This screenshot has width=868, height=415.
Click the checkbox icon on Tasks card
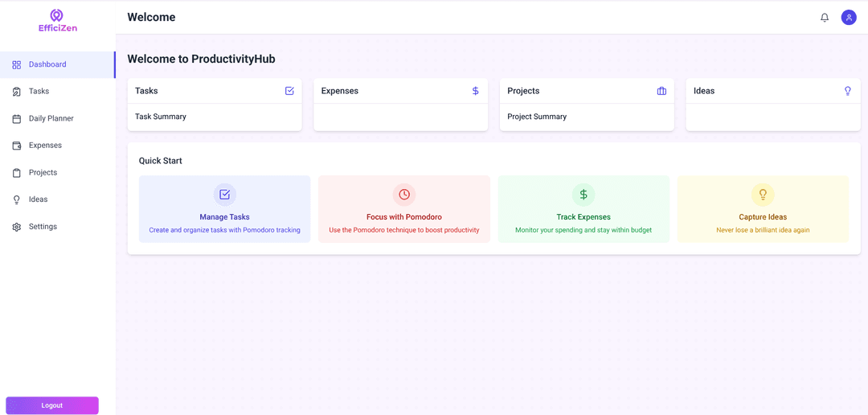tap(289, 91)
